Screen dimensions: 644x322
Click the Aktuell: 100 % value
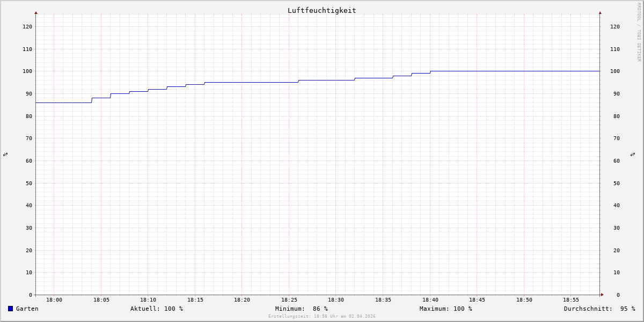[156, 309]
